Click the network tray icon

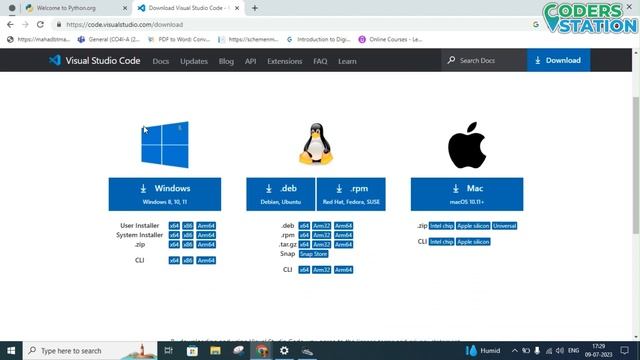click(x=549, y=351)
